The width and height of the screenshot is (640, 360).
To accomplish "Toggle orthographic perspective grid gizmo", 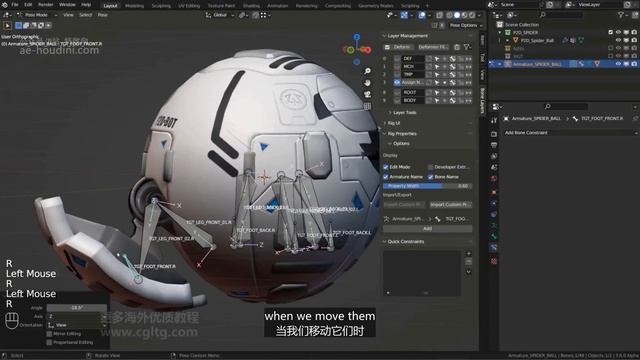I will coord(367,106).
